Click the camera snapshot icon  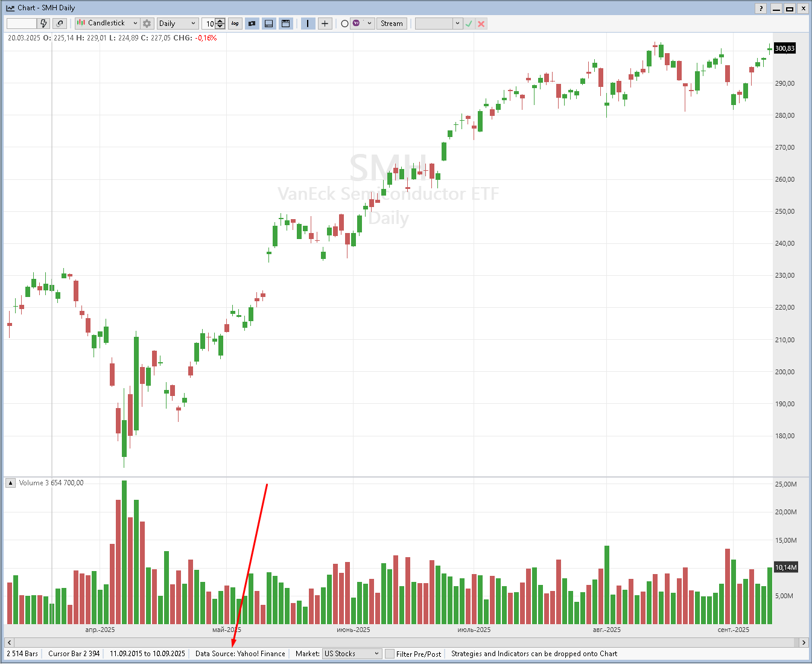tap(252, 24)
